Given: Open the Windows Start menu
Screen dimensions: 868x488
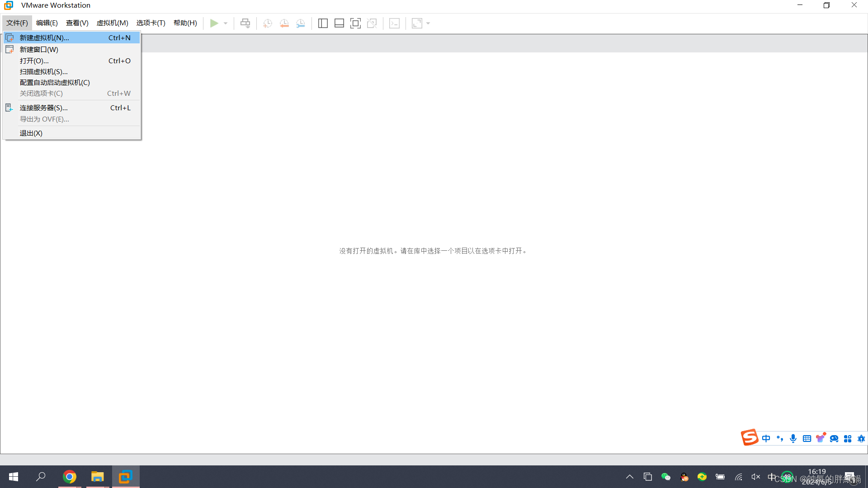Looking at the screenshot, I should 14,477.
